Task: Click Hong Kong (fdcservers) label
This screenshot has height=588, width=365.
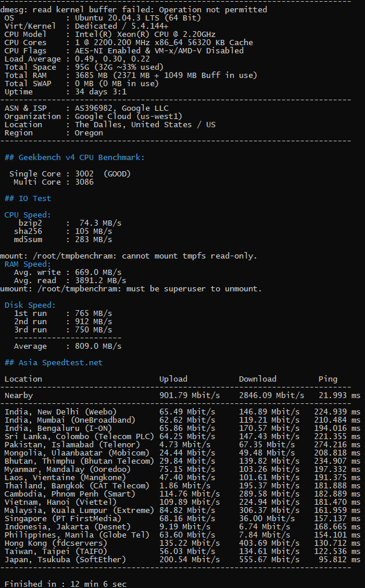Action: pos(56,544)
